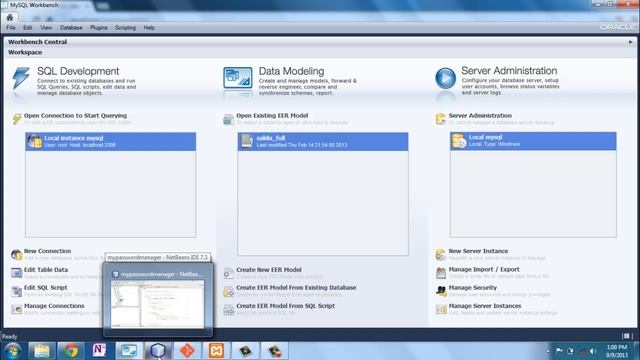Click the status bar panel toggle icon

pos(627,336)
